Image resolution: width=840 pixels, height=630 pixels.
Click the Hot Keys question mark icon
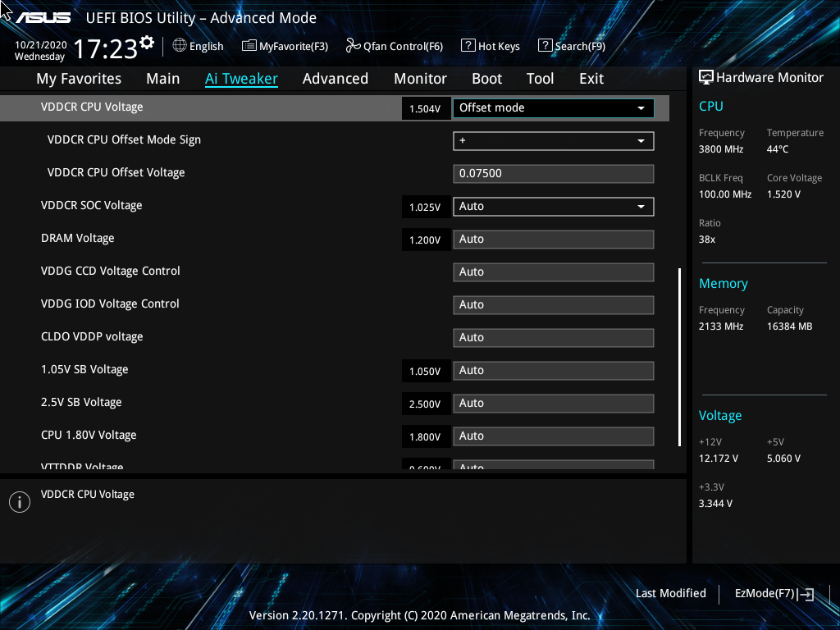pyautogui.click(x=468, y=46)
